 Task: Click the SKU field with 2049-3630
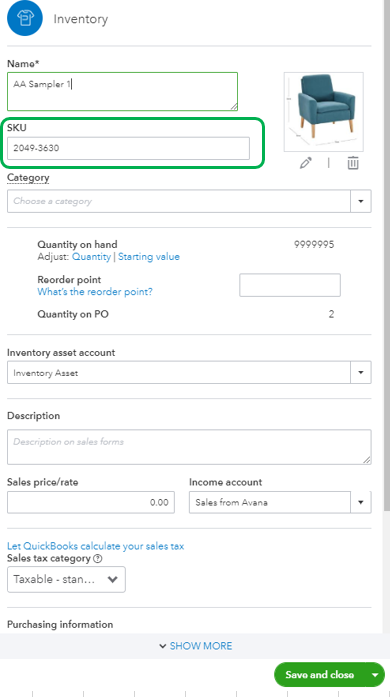128,148
